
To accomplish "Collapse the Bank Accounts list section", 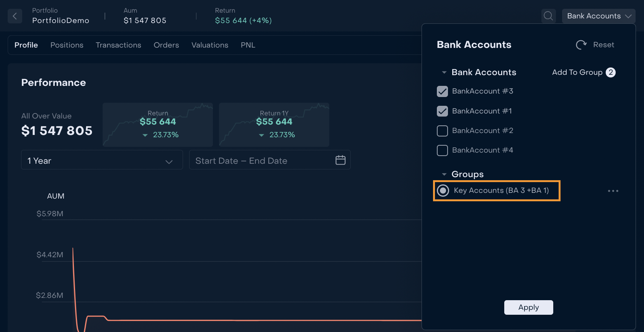I will click(x=444, y=72).
